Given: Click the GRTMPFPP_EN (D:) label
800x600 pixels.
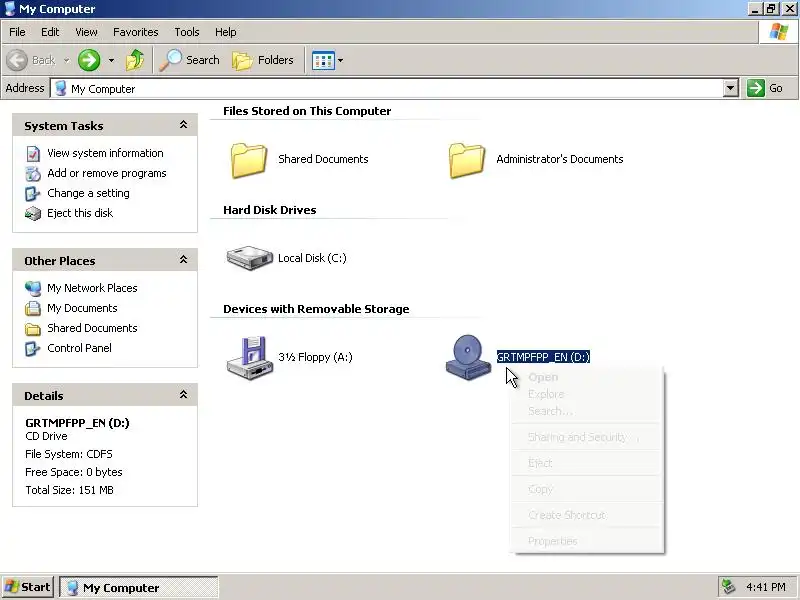Looking at the screenshot, I should point(543,357).
